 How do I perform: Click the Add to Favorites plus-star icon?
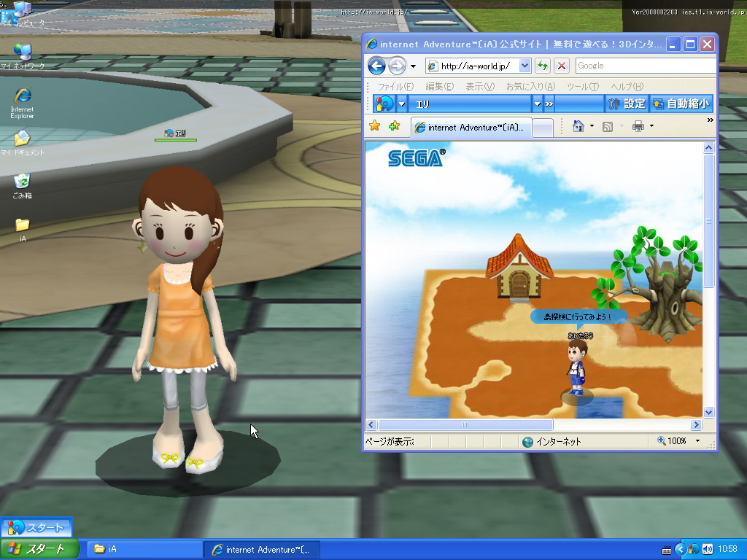[394, 126]
